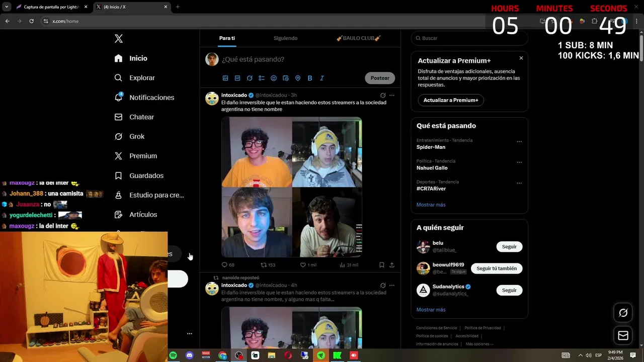
Task: Select the Inicio / X browser tab
Action: click(x=132, y=7)
